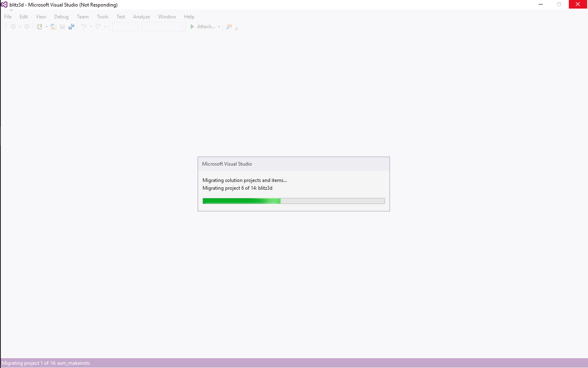Click the New Project toolbar icon

[40, 27]
